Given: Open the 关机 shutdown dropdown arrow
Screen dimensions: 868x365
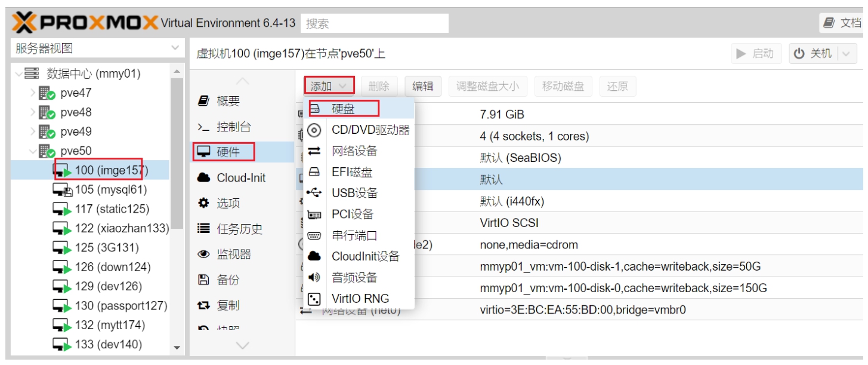Looking at the screenshot, I should (x=847, y=54).
